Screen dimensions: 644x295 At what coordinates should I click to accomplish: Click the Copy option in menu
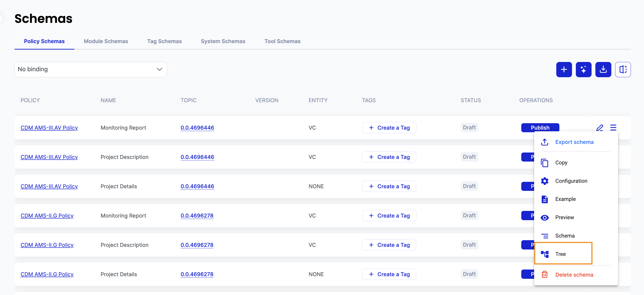(561, 163)
